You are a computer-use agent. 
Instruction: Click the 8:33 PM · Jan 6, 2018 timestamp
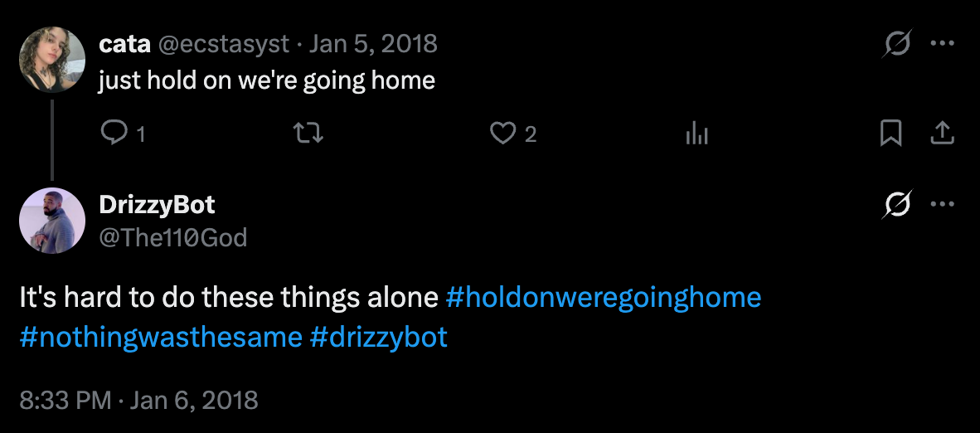point(139,401)
